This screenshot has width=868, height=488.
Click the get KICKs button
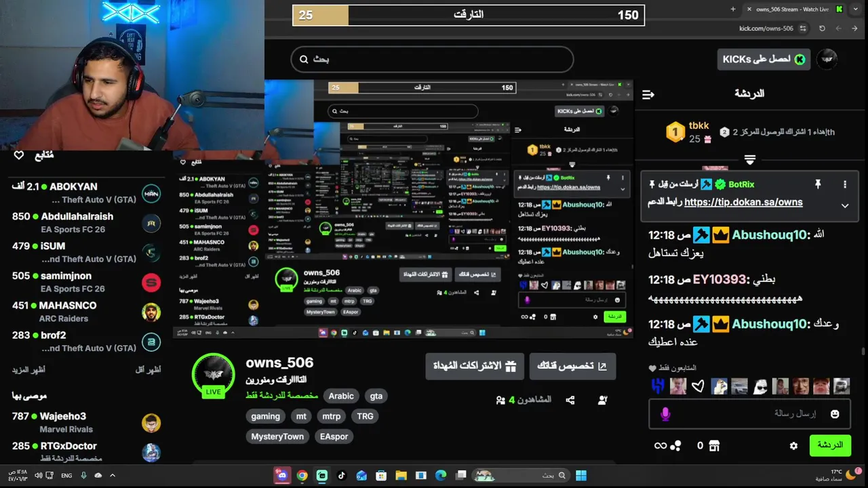point(764,59)
